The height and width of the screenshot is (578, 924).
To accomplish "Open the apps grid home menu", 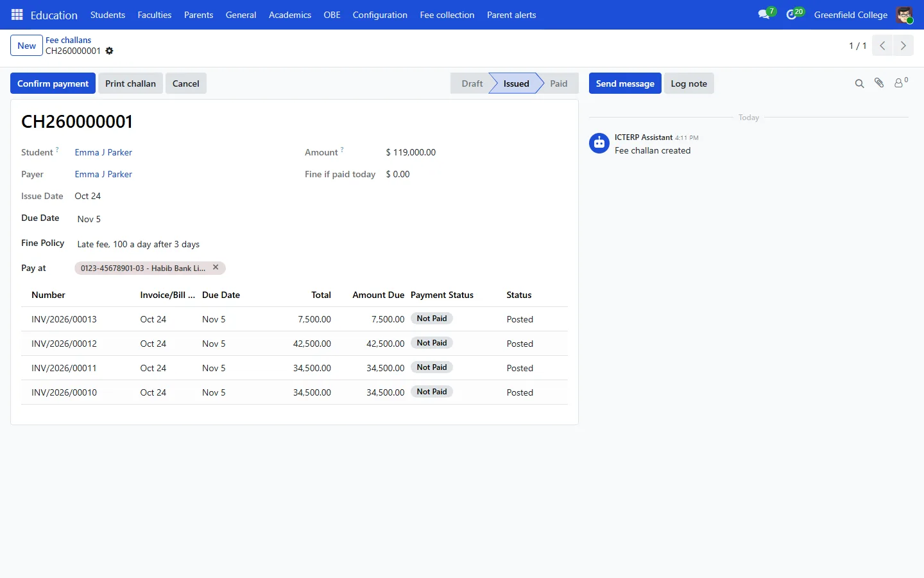I will pyautogui.click(x=17, y=15).
